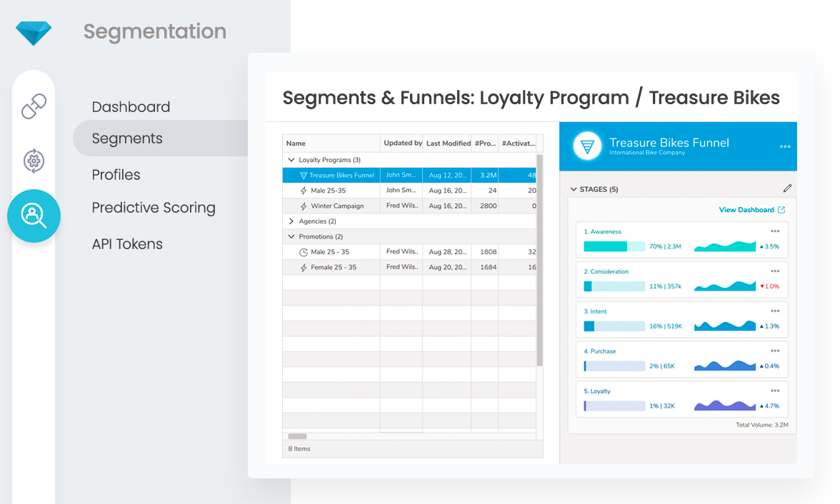Edit stages with the pencil icon
This screenshot has width=840, height=504.
coord(787,188)
